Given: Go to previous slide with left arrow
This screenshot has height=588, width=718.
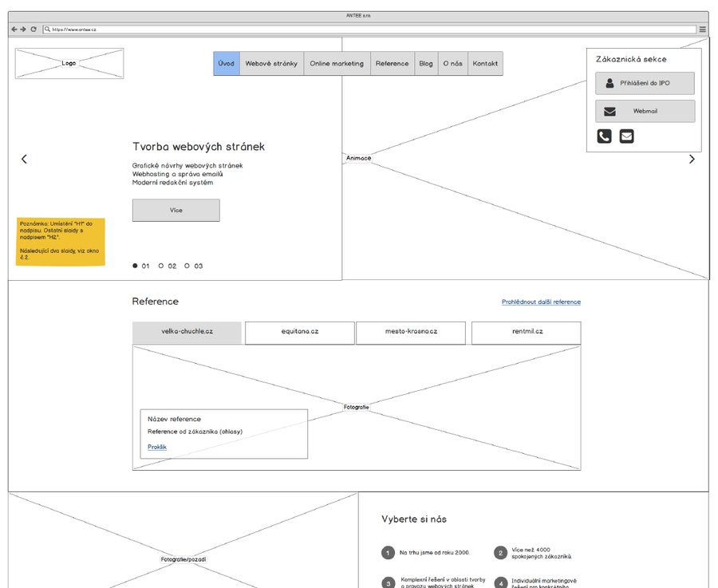Looking at the screenshot, I should coord(24,160).
